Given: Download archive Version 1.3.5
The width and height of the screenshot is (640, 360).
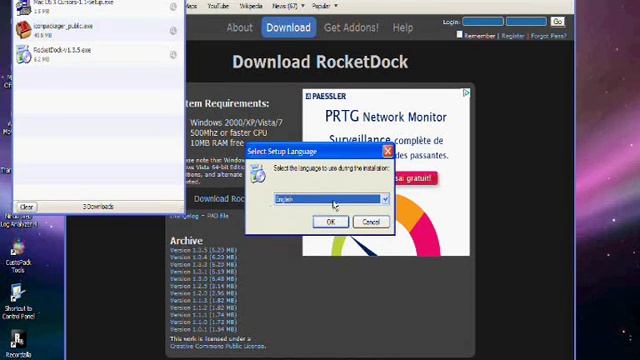Looking at the screenshot, I should (x=203, y=250).
